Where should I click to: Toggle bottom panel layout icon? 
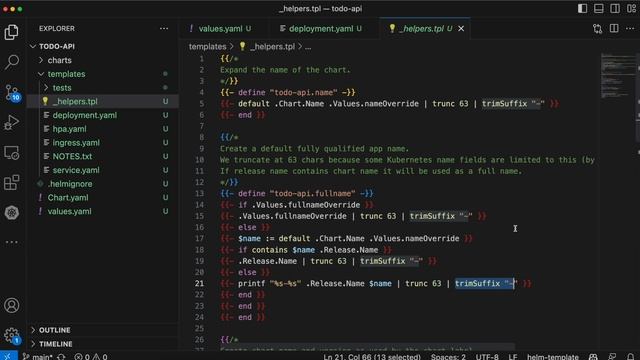pyautogui.click(x=599, y=9)
